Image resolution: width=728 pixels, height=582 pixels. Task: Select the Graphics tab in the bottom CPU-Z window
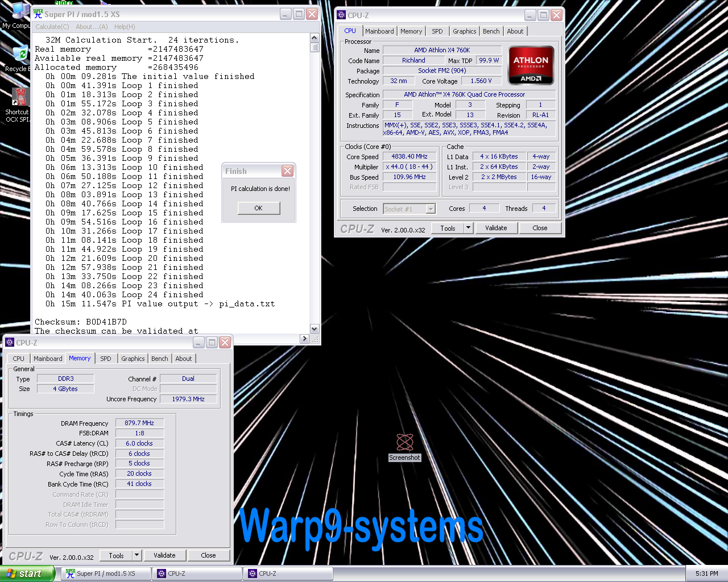[x=133, y=359]
